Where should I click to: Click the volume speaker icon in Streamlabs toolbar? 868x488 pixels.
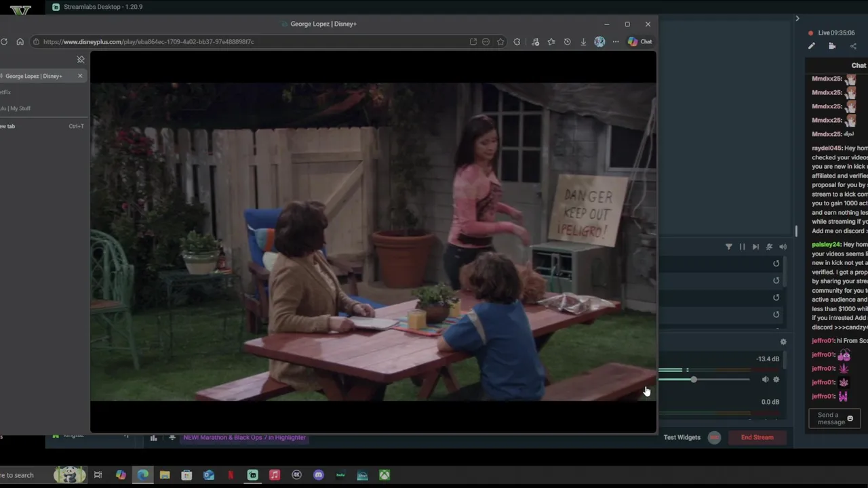(783, 247)
